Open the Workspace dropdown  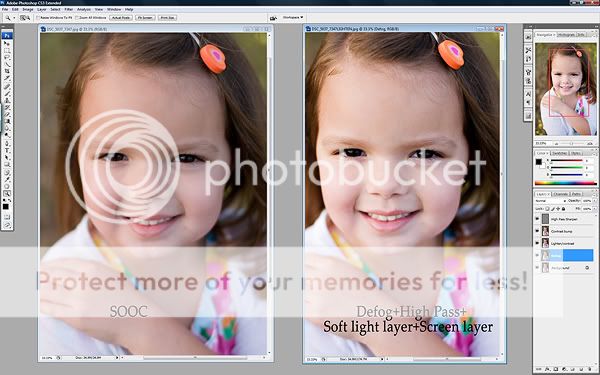pyautogui.click(x=293, y=18)
